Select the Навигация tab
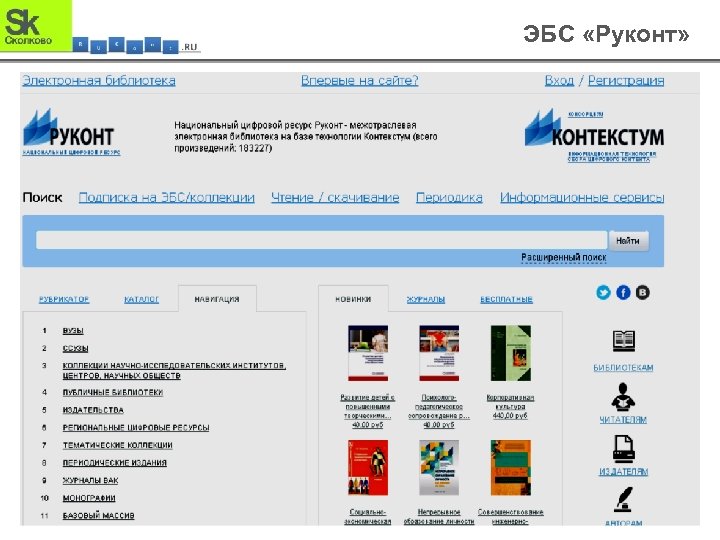The width and height of the screenshot is (720, 540). tap(217, 299)
